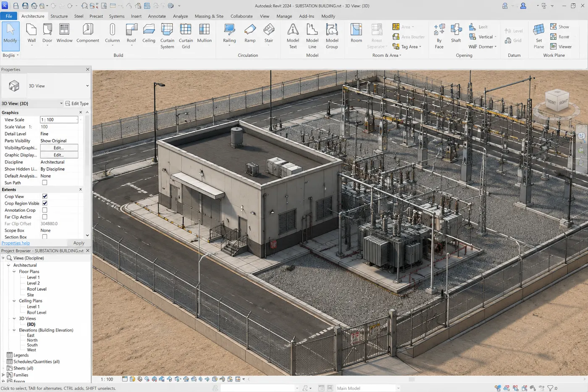
Task: Click the ViewCube in 3D view
Action: pos(557,101)
